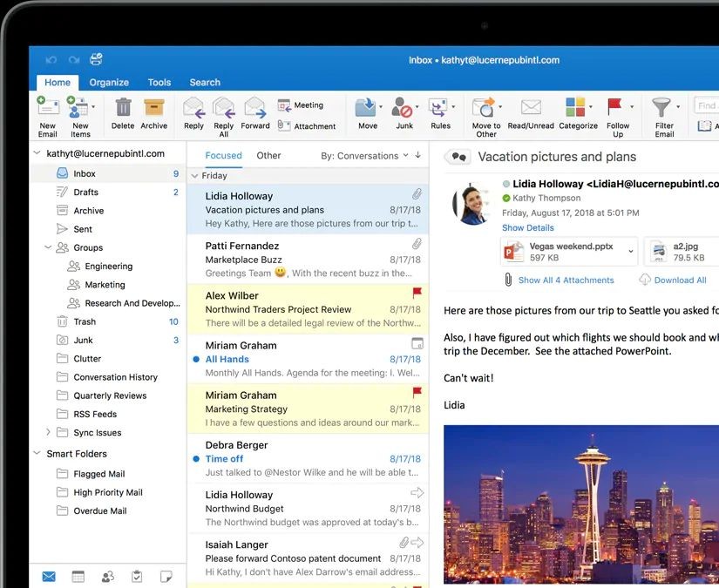719x588 pixels.
Task: Click the Follow Up flag icon
Action: 614,107
